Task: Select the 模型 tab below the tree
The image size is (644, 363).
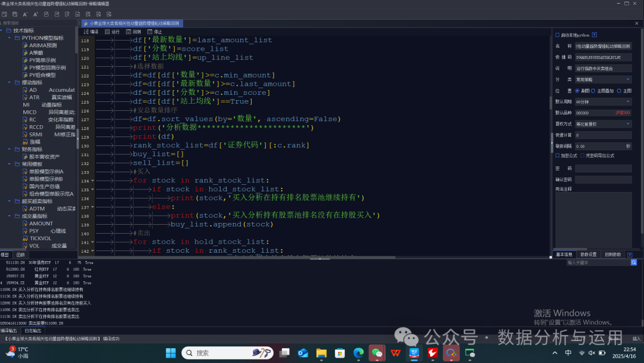Action: (x=5, y=255)
